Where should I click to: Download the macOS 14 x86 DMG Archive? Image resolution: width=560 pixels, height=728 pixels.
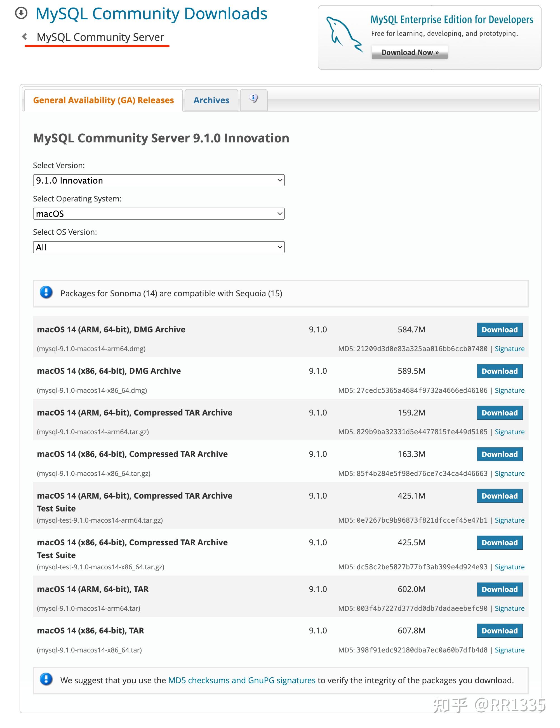click(x=499, y=371)
